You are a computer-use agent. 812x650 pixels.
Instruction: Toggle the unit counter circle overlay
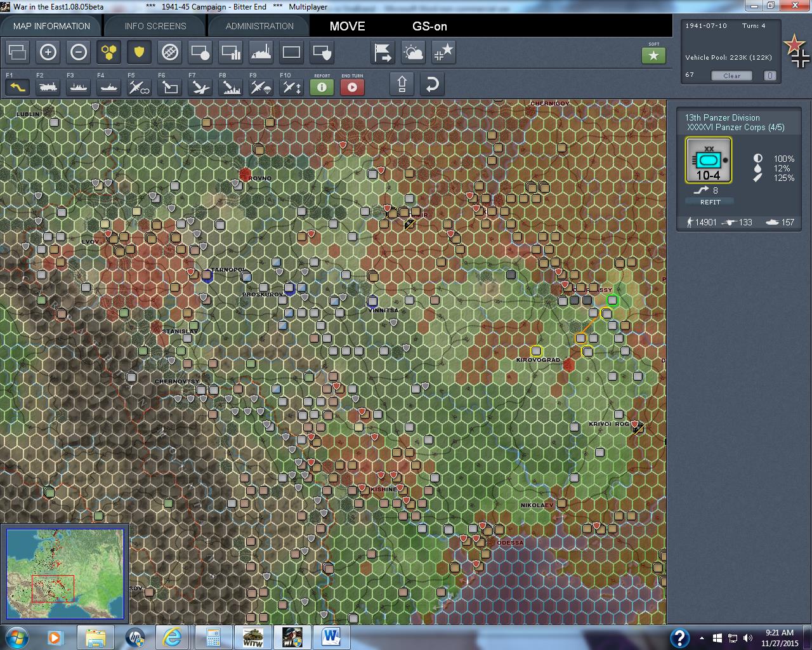(x=200, y=52)
